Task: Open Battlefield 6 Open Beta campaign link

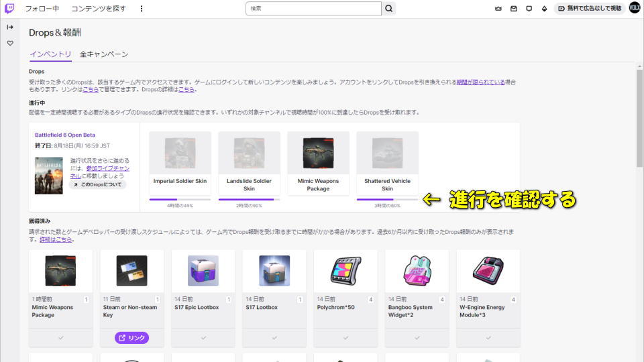Action: 65,135
